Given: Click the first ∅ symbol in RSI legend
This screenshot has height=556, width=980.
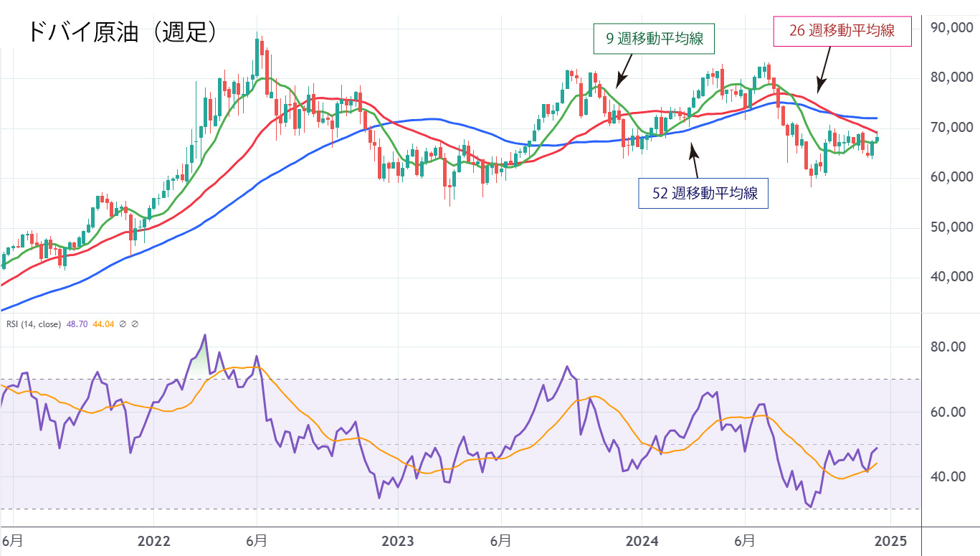Looking at the screenshot, I should [x=122, y=324].
